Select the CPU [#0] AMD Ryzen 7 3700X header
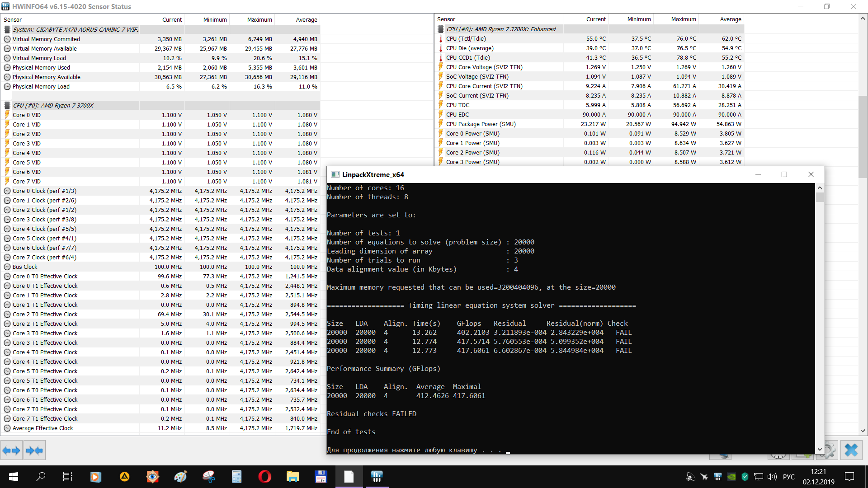 [53, 105]
